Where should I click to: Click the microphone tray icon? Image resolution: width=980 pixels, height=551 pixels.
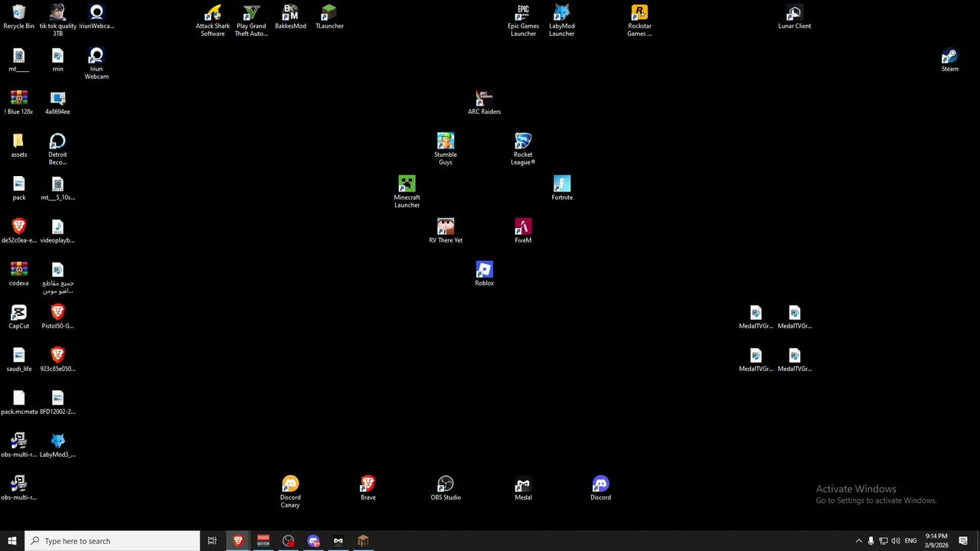pyautogui.click(x=871, y=541)
